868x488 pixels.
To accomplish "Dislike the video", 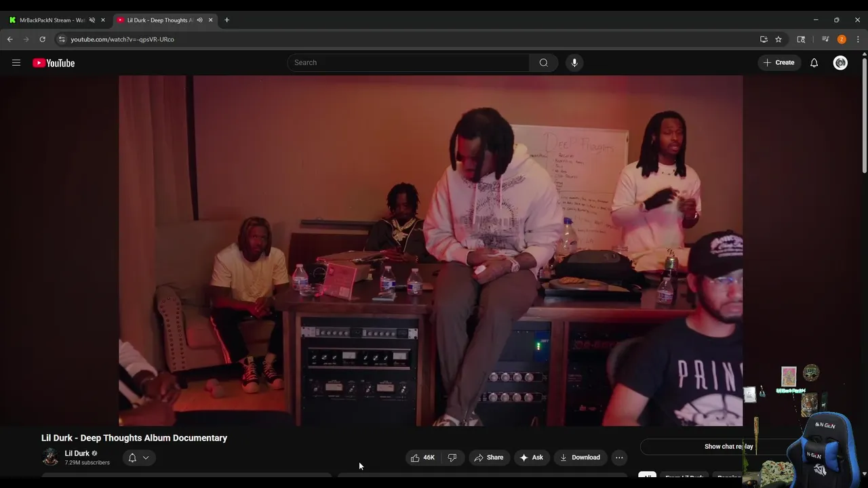I will coord(452,457).
